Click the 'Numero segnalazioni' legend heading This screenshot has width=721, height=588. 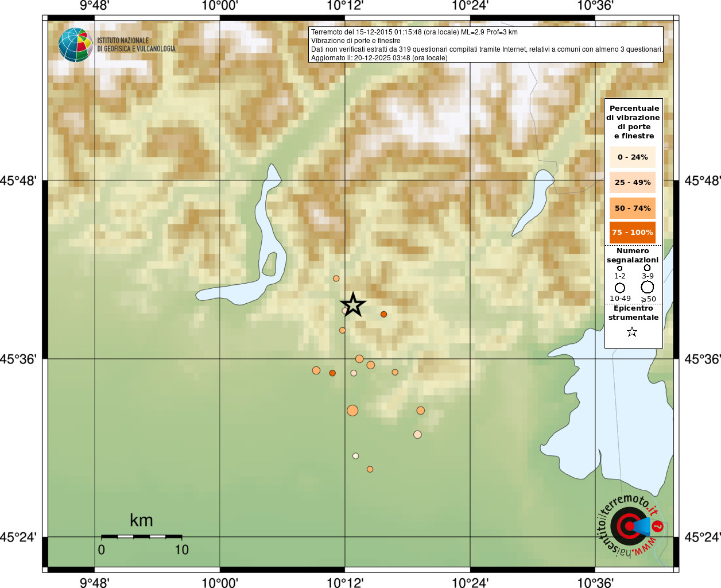tap(633, 255)
